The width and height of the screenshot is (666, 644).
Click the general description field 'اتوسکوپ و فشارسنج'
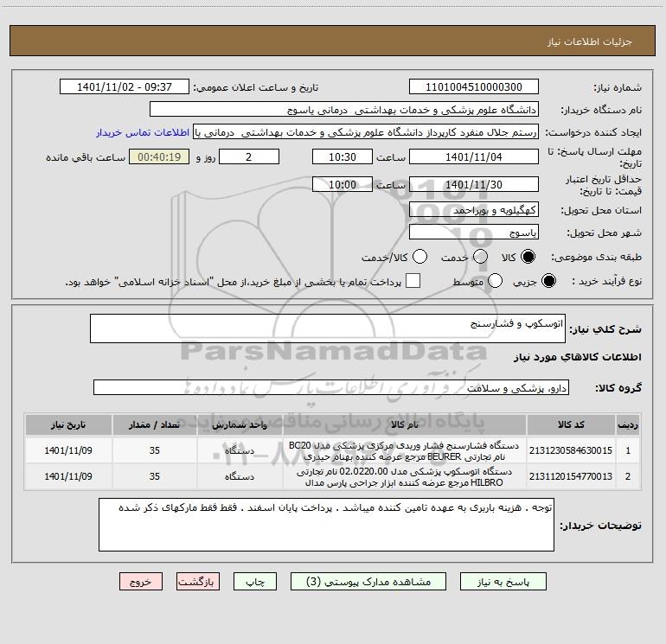coord(328,328)
